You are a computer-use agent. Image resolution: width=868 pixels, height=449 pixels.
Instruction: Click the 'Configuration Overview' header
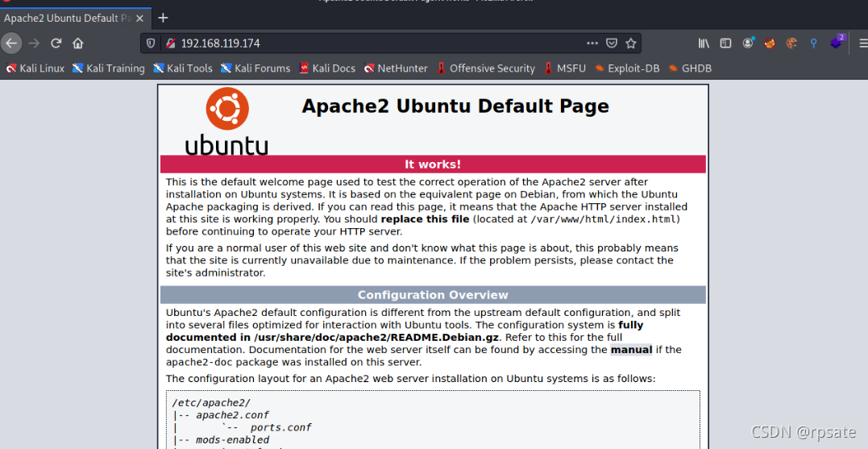[433, 295]
